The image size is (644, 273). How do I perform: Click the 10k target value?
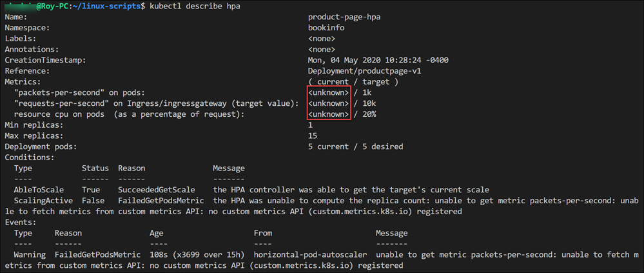[x=369, y=103]
